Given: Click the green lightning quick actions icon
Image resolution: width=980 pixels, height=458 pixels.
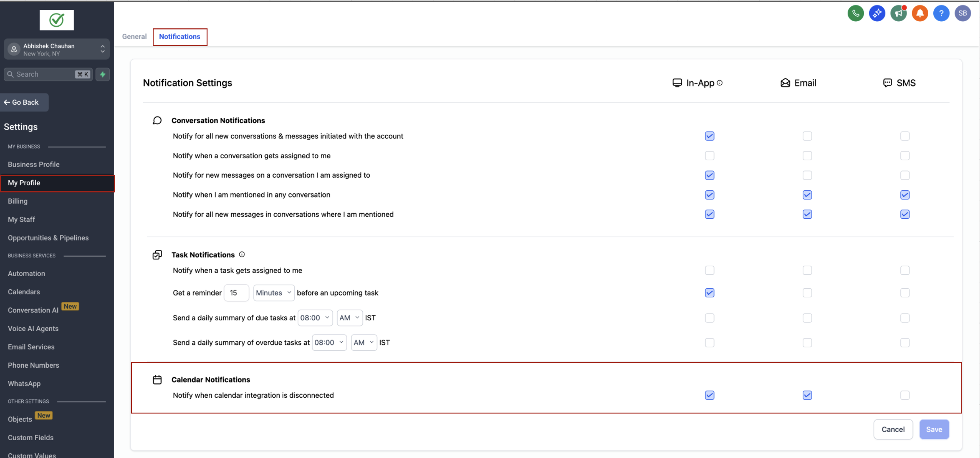Looking at the screenshot, I should click(x=103, y=74).
